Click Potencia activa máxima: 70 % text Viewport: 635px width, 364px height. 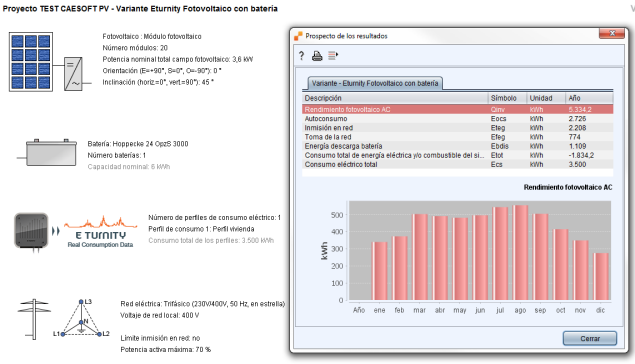(166, 349)
